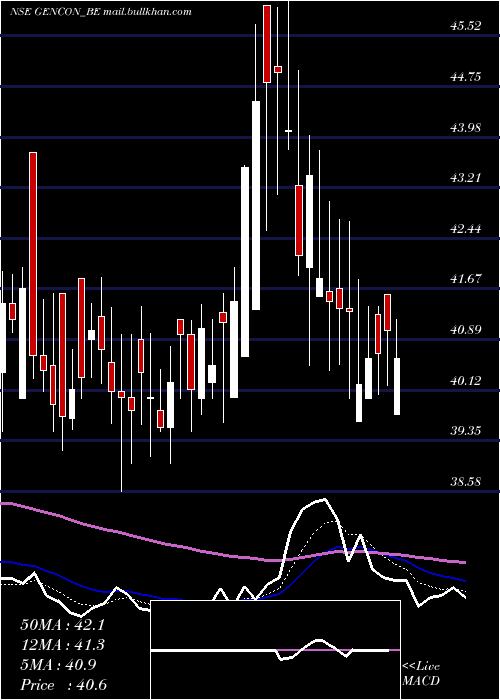500x700 pixels.
Task: Click the 41.67 price axis label
Action: (x=466, y=279)
